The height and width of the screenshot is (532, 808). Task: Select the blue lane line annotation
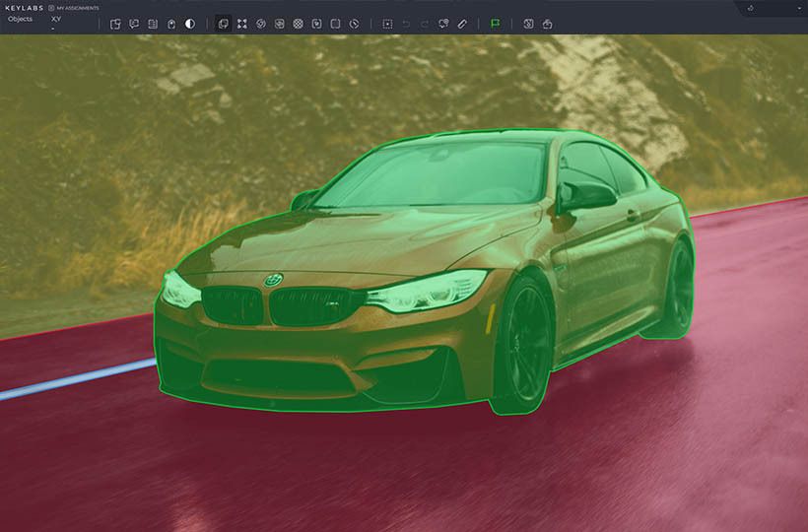click(77, 378)
